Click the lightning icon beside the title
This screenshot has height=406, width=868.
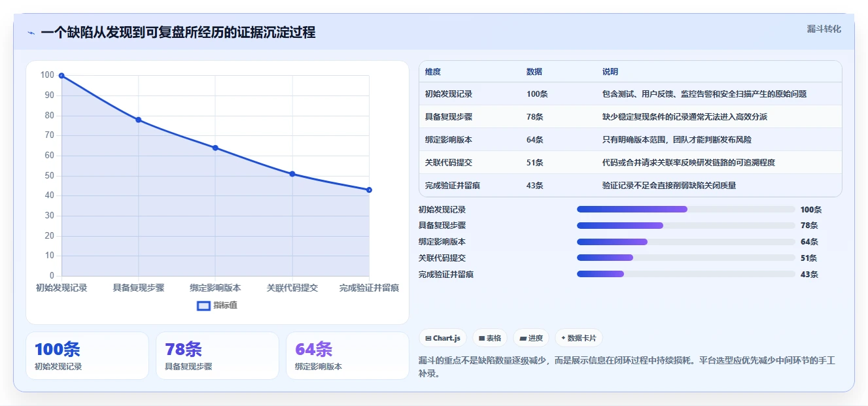coord(31,33)
